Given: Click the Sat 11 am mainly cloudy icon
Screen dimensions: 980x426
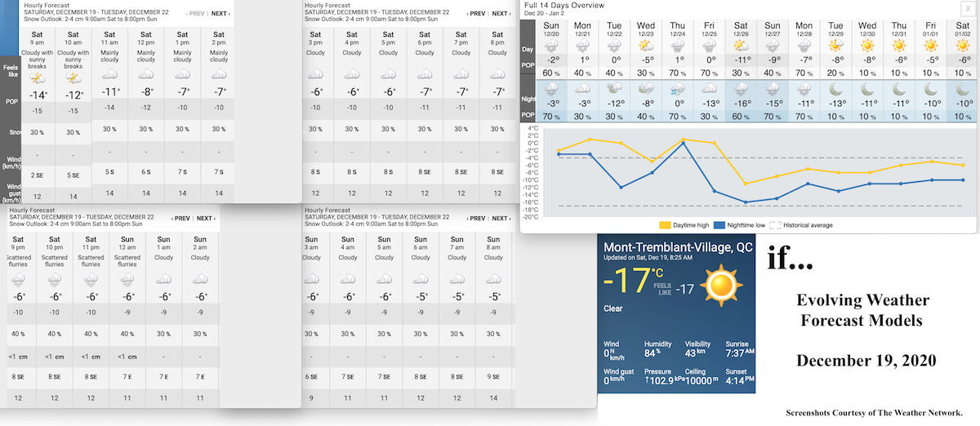Looking at the screenshot, I should pyautogui.click(x=109, y=75).
